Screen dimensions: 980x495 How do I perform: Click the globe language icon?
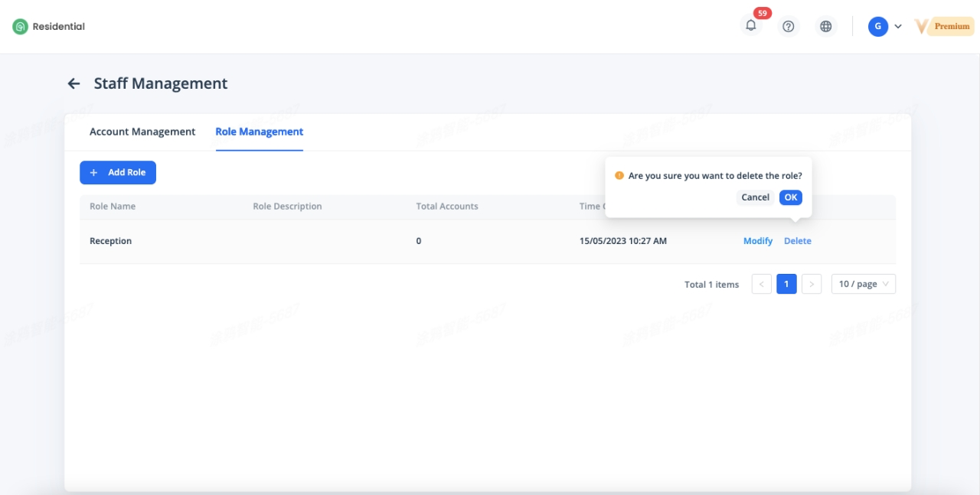(825, 26)
